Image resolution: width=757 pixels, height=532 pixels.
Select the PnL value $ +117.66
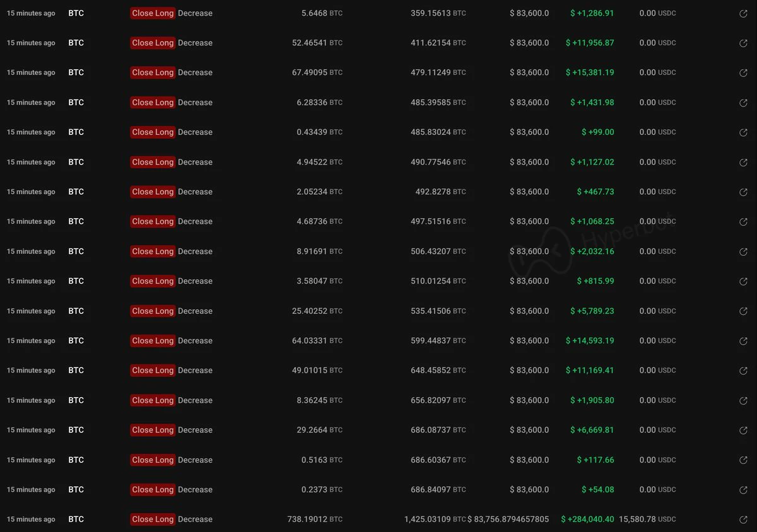[596, 460]
